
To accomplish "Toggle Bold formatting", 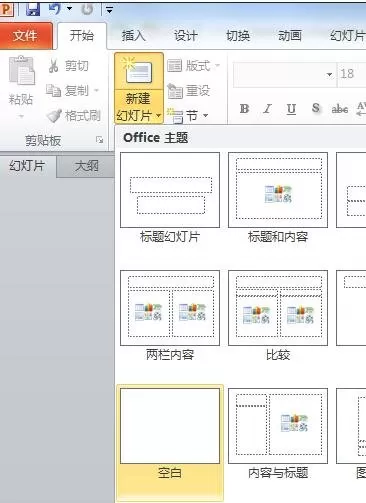I will (244, 109).
